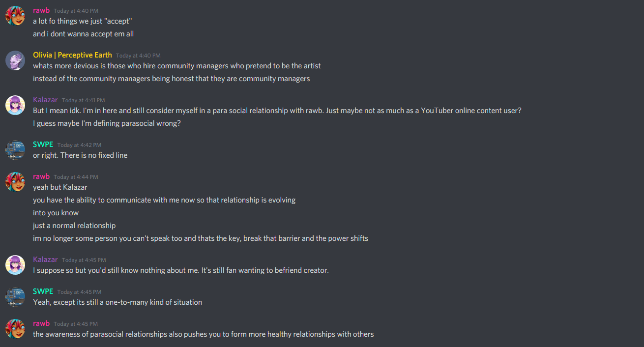Click Kalazar's avatar at the 4:41 PM message
Viewport: 644px width, 347px height.
pos(15,105)
